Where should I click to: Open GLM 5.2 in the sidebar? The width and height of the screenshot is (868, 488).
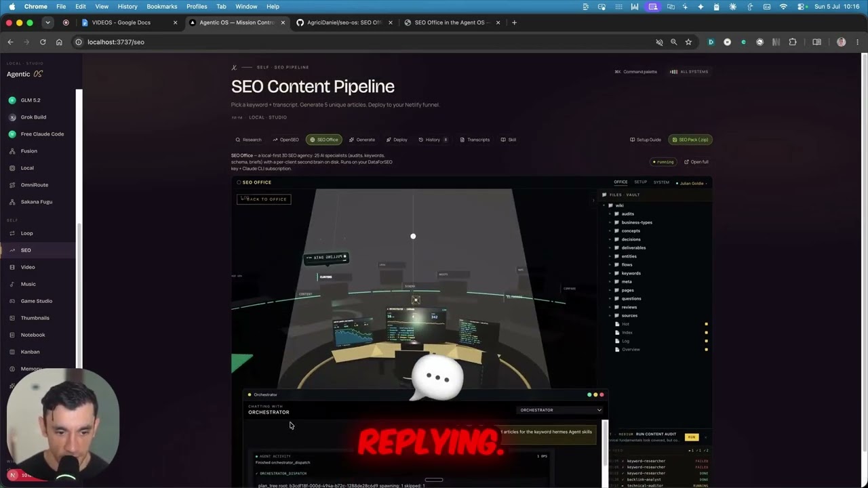31,100
